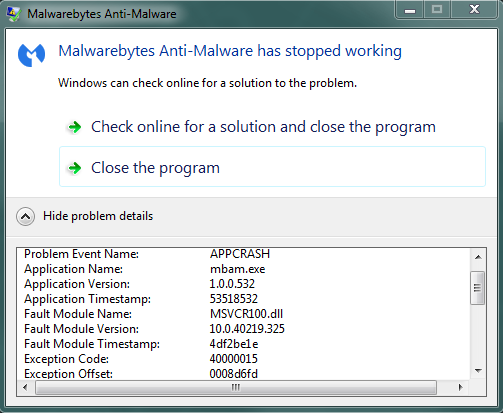Click the vertical scrollbar up arrow
The height and width of the screenshot is (413, 503).
click(x=478, y=257)
